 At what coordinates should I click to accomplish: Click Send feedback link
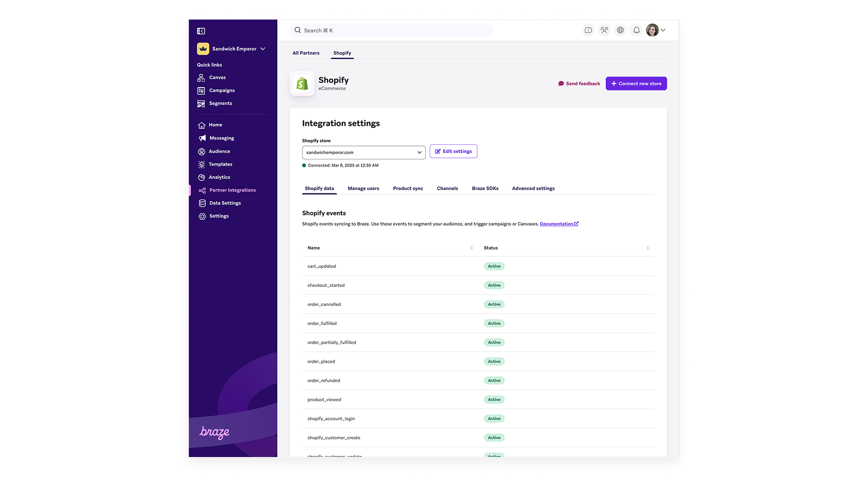coord(579,84)
